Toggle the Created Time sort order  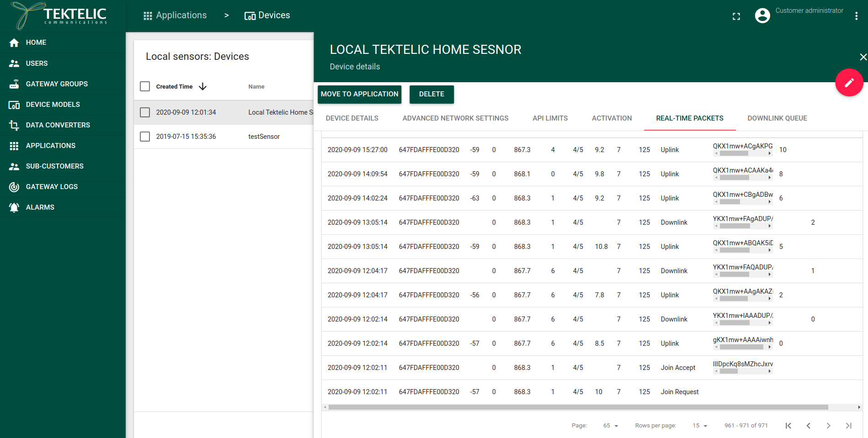(203, 86)
